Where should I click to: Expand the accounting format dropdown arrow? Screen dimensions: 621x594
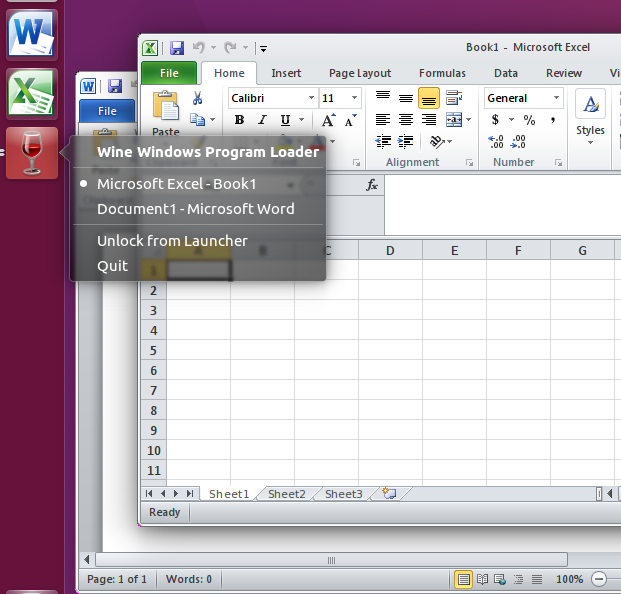click(x=511, y=119)
